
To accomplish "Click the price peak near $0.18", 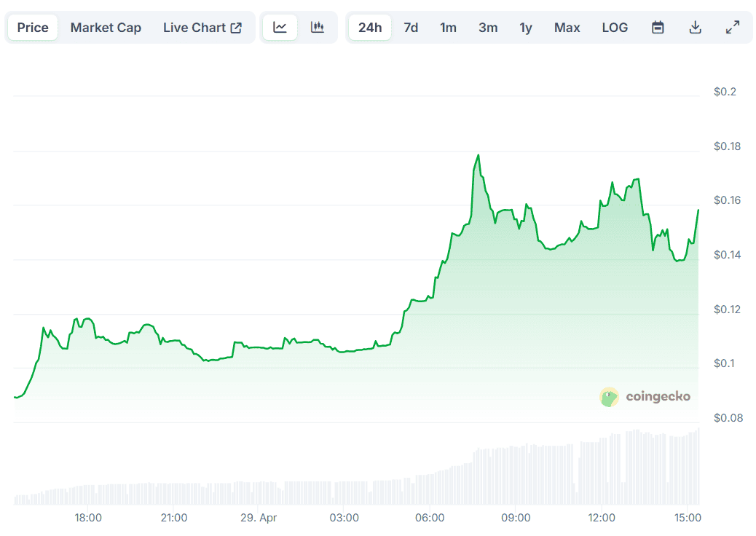I will 479,155.
